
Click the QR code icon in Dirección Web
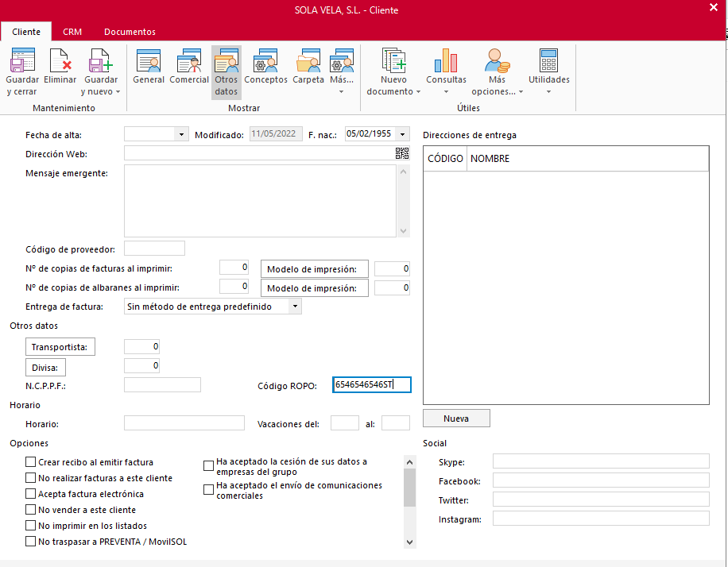click(402, 153)
